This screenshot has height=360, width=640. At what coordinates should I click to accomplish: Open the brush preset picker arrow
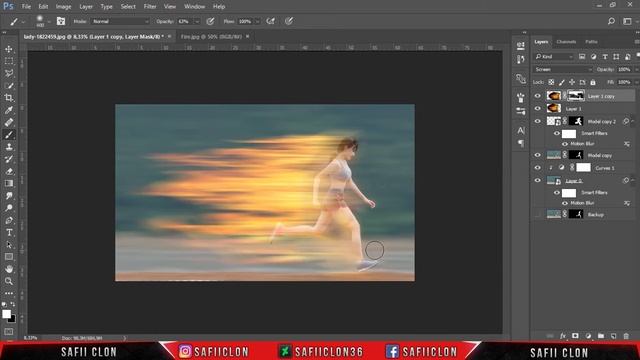click(49, 21)
